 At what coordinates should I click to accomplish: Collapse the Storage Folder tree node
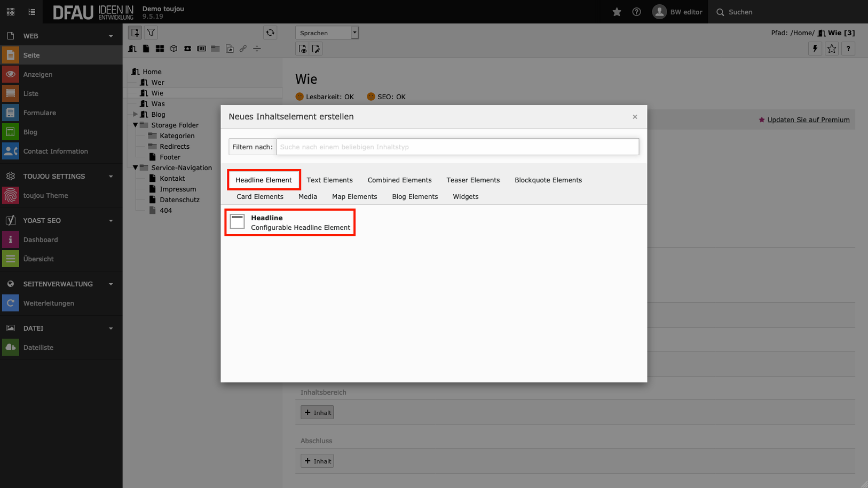135,125
